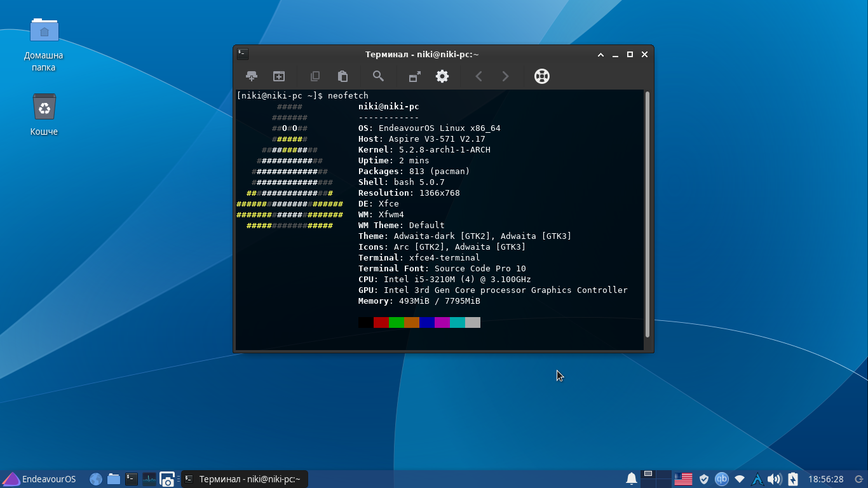The image size is (868, 488).
Task: Toggle fullscreen in terminal toolbar
Action: (x=414, y=76)
